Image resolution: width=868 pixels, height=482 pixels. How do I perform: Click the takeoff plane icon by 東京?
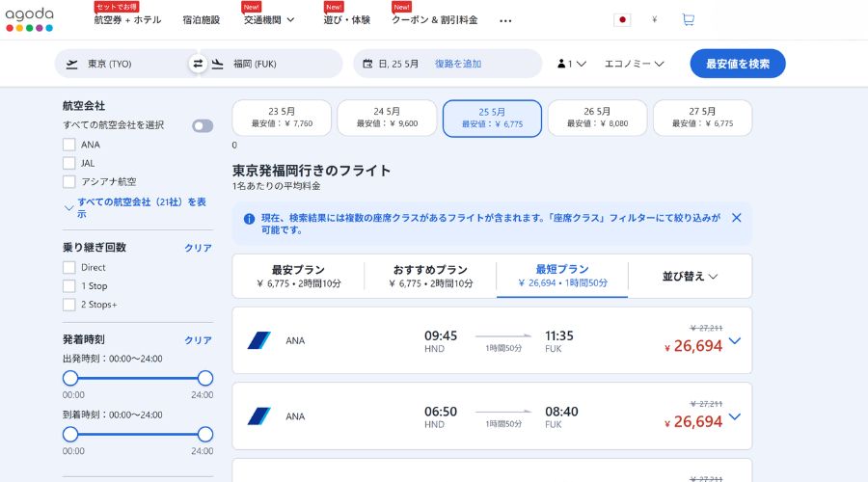pyautogui.click(x=72, y=65)
